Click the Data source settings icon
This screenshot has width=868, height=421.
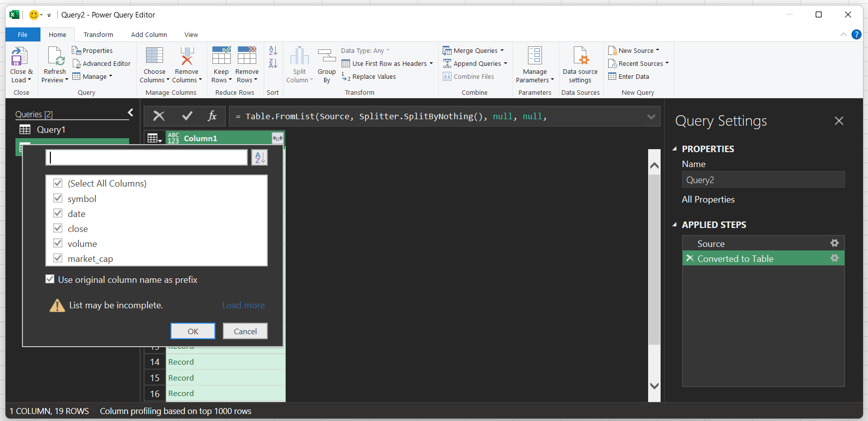(580, 56)
